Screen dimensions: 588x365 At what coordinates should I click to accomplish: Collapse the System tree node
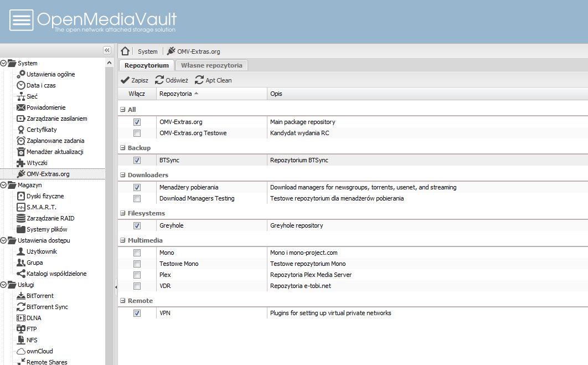point(3,63)
